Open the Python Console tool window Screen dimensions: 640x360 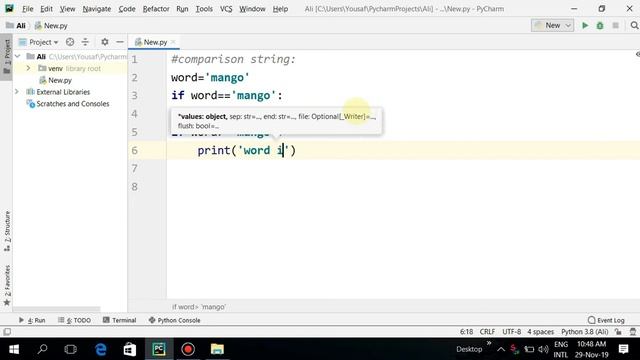[x=174, y=320]
